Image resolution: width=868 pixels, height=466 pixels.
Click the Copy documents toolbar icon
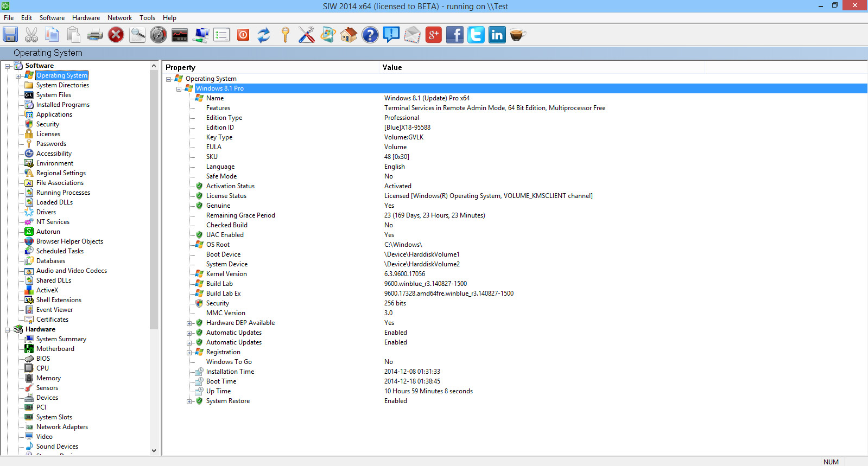point(52,35)
